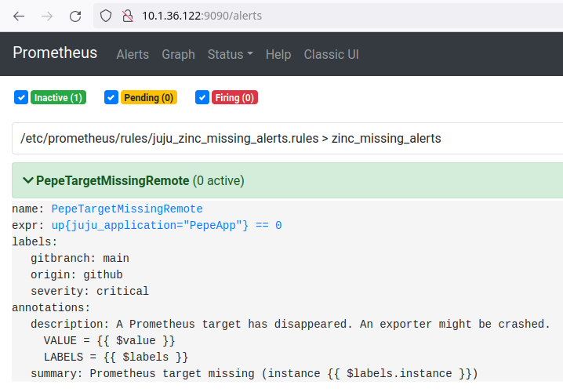Uncheck the Pending alerts checkbox
This screenshot has width=563, height=392.
111,98
